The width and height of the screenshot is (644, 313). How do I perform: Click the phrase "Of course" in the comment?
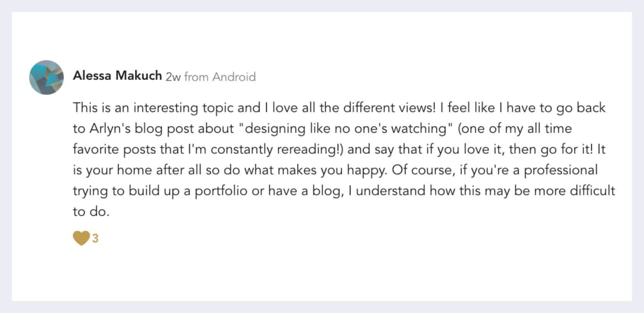pyautogui.click(x=422, y=170)
